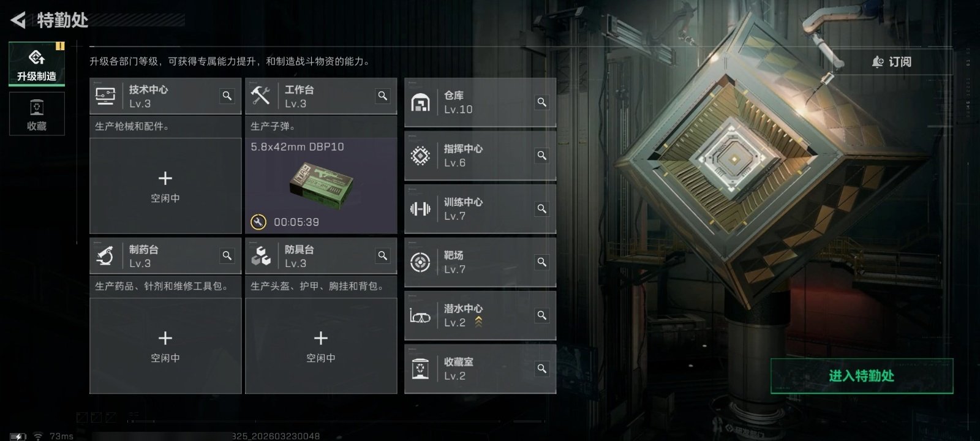
Task: Open magnifier details for 工作台
Action: click(383, 96)
